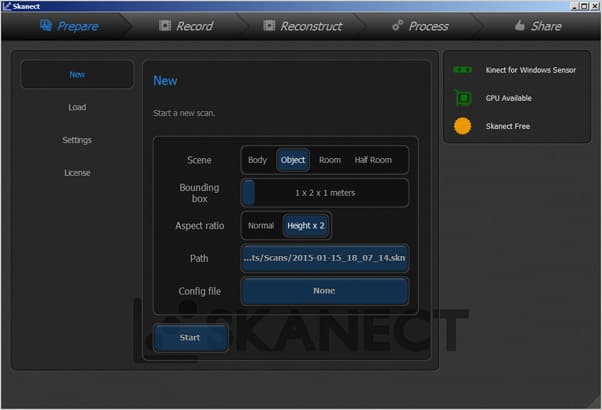602x410 pixels.
Task: Select New in the left sidebar
Action: tap(77, 74)
